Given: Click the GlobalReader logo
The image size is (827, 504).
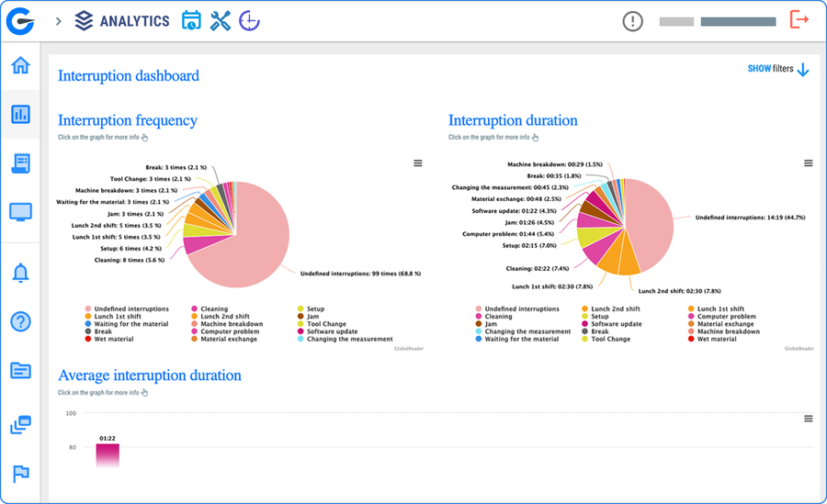Looking at the screenshot, I should 20,22.
